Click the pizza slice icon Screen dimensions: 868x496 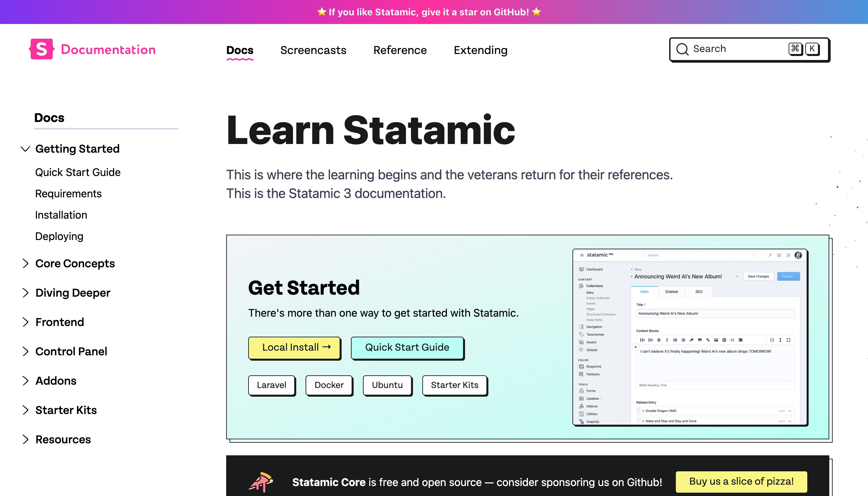261,482
